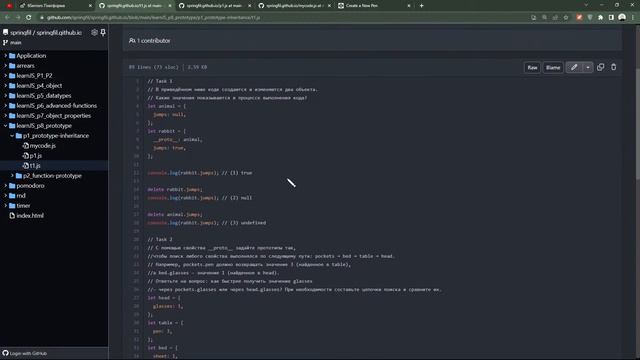
Task: Click the 'let animal' code line
Action: click(167, 106)
